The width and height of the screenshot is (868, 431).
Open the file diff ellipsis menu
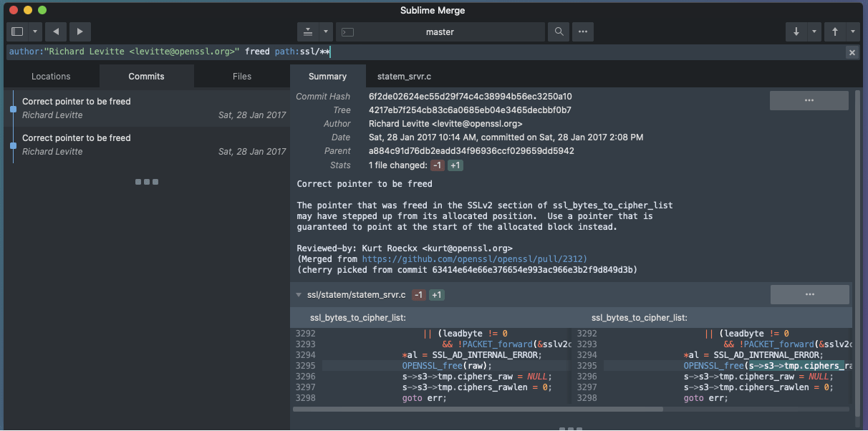[x=809, y=294]
